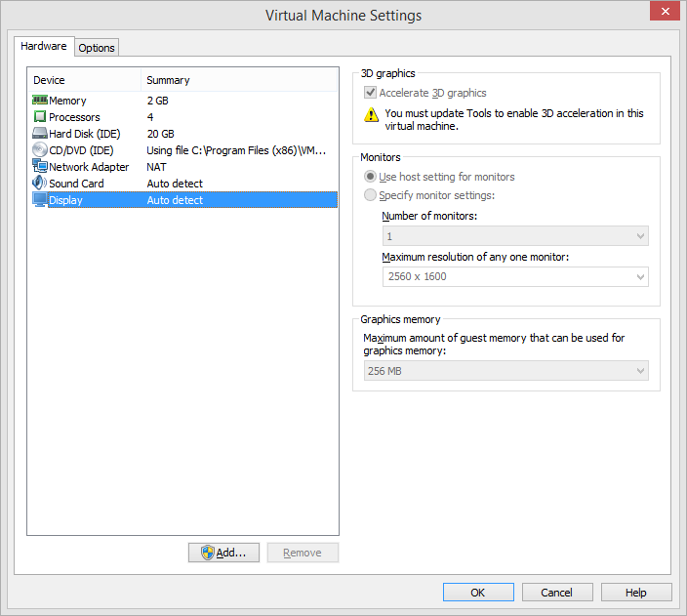
Task: Open the 256 MB graphics memory dropdown
Action: [505, 371]
